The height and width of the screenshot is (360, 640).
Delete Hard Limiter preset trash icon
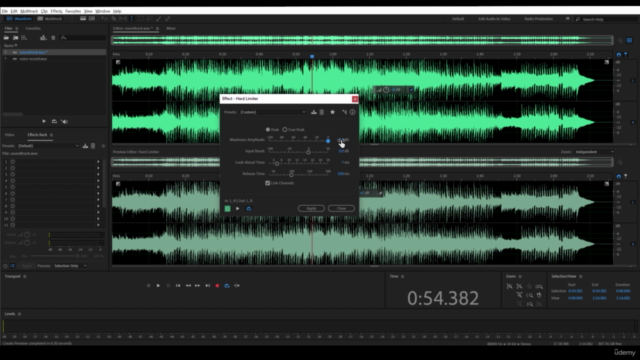322,112
